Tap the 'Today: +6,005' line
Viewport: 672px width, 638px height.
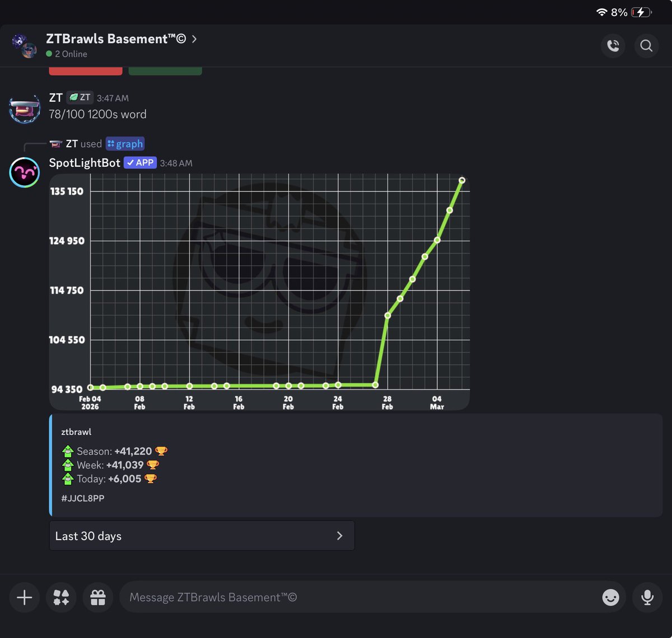[x=109, y=479]
